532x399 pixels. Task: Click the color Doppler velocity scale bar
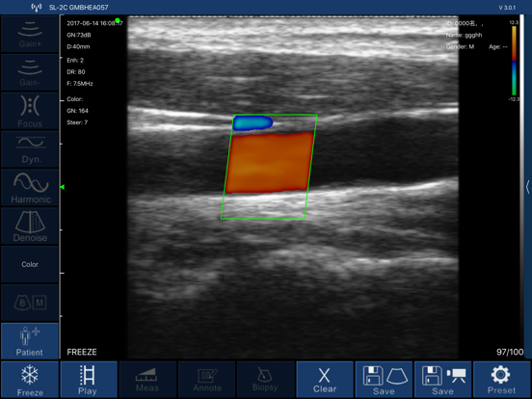(x=514, y=61)
